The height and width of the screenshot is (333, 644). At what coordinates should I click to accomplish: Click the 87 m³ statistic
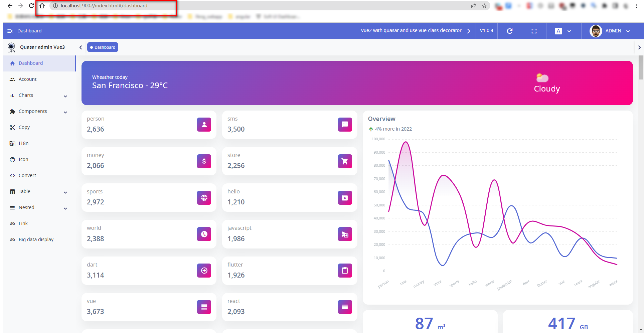coord(430,324)
